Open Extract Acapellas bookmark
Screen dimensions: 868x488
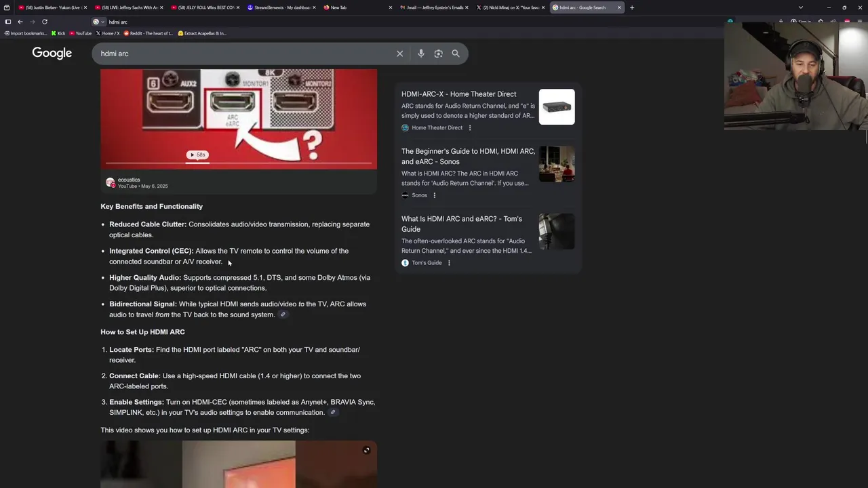tap(202, 33)
